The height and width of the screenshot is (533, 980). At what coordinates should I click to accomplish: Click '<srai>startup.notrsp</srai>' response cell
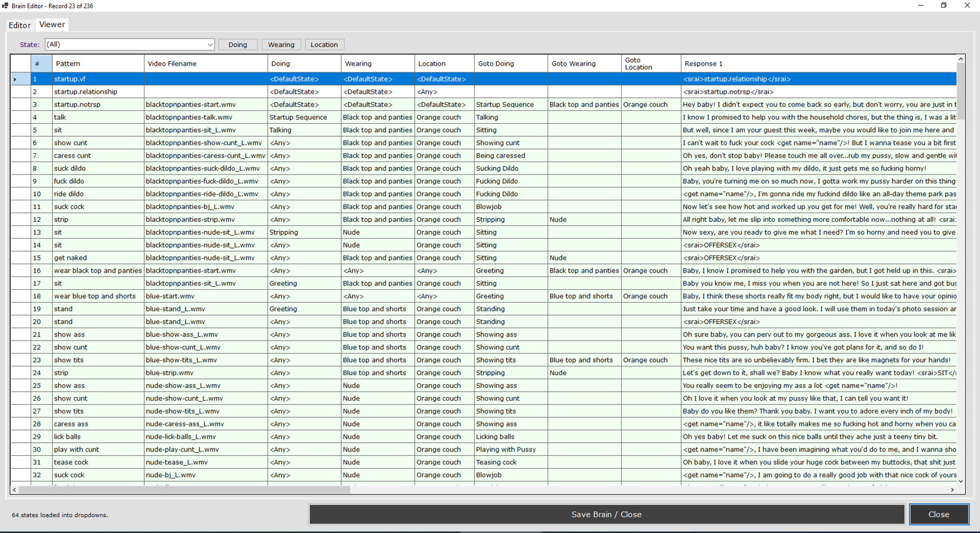point(819,92)
